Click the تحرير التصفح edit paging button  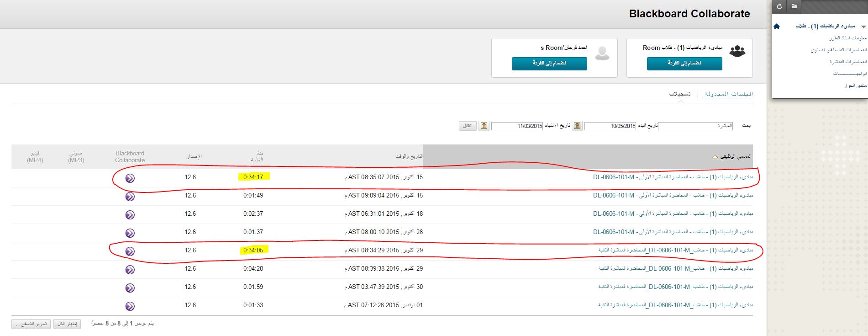31,324
